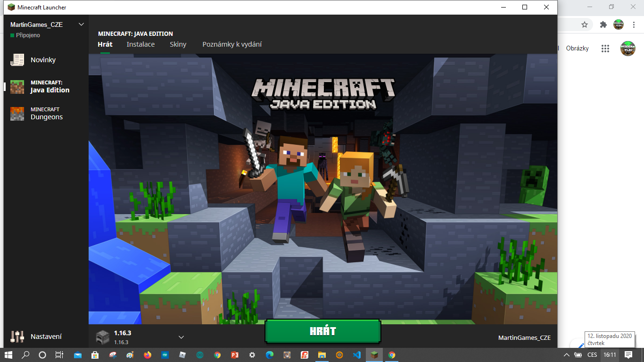
Task: Open Firefox from the taskbar
Action: 148,355
